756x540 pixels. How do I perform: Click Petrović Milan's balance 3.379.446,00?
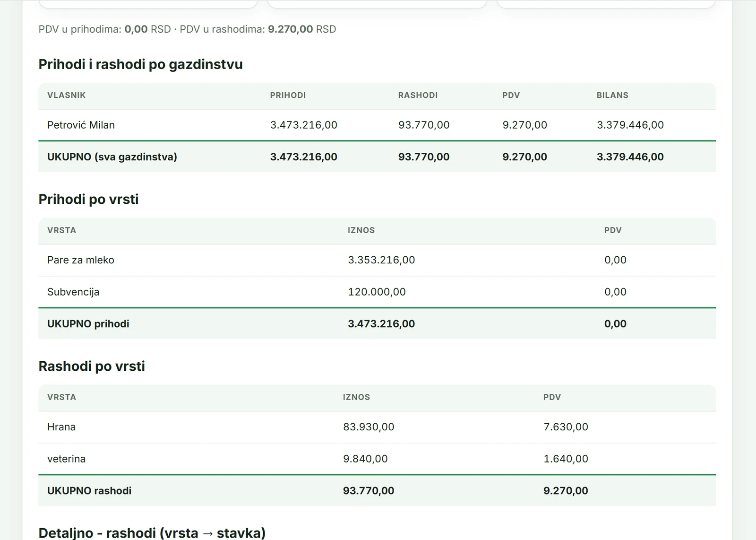tap(630, 125)
